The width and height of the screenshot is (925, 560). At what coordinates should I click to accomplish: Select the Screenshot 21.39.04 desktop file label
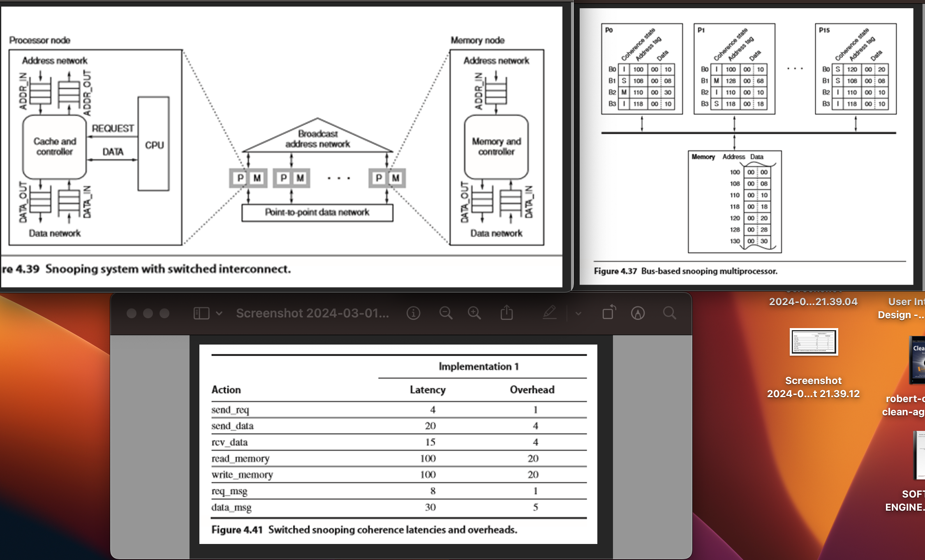point(813,302)
